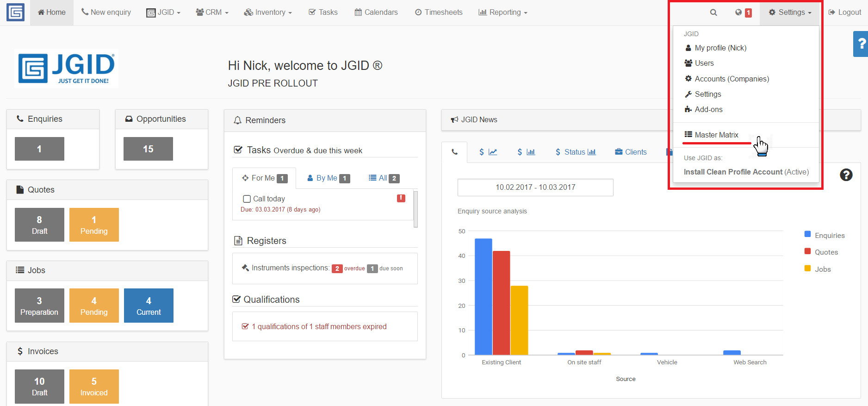Screen dimensions: 868x406
Task: Click the blue question mark help tab
Action: pos(861,44)
